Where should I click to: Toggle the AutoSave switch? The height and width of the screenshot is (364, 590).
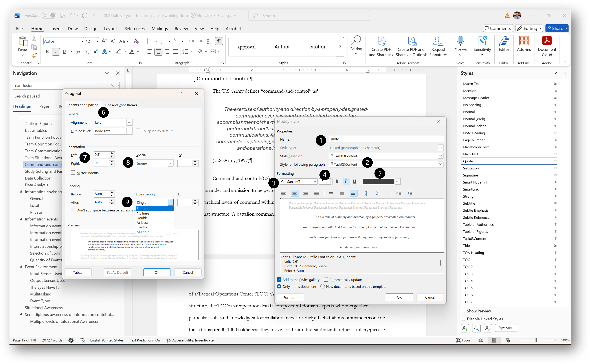tap(49, 15)
